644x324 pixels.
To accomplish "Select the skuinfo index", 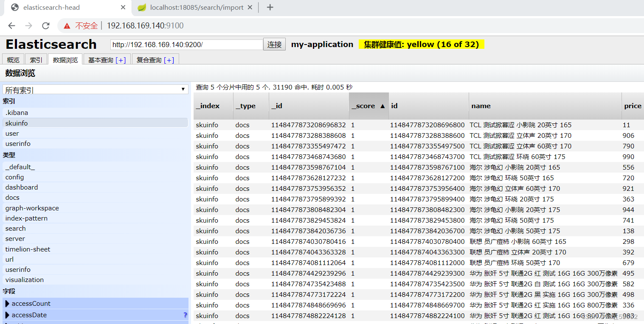I will click(x=96, y=123).
